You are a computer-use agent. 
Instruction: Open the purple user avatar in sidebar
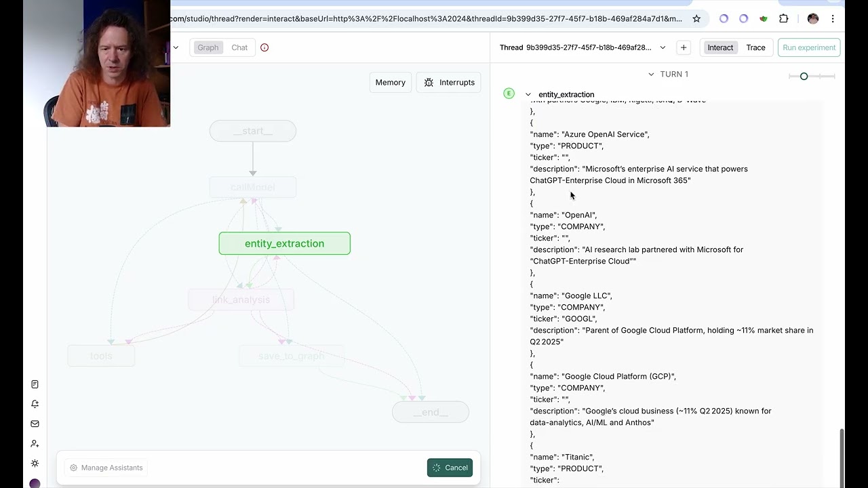[35, 483]
